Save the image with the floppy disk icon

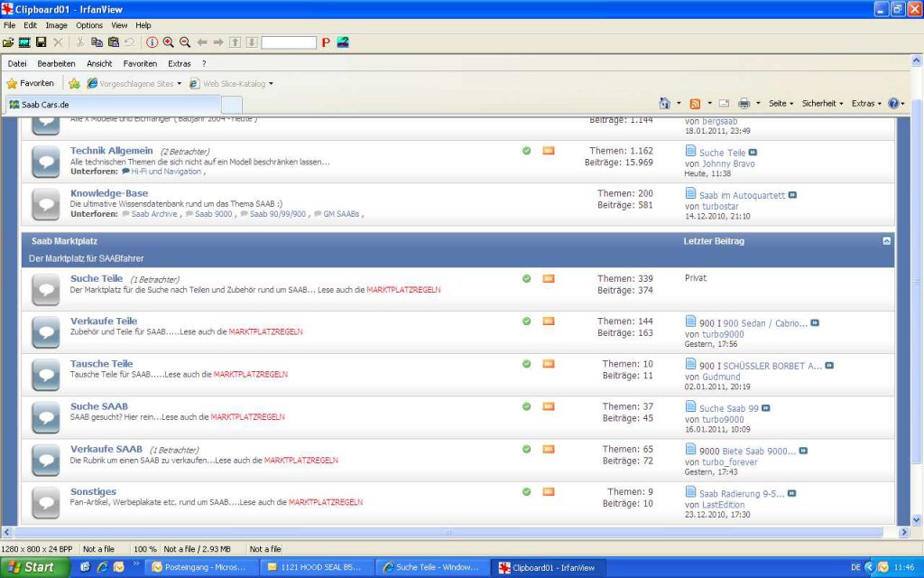pyautogui.click(x=42, y=42)
